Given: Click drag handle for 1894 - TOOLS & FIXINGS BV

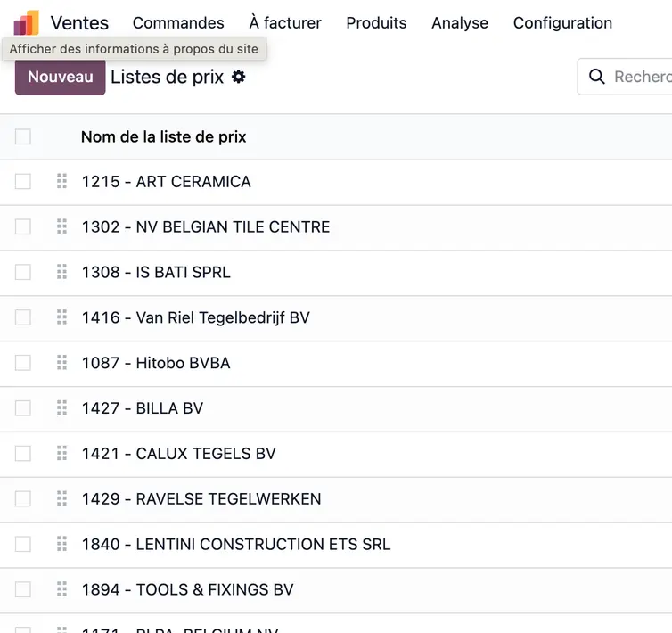Looking at the screenshot, I should point(61,589).
